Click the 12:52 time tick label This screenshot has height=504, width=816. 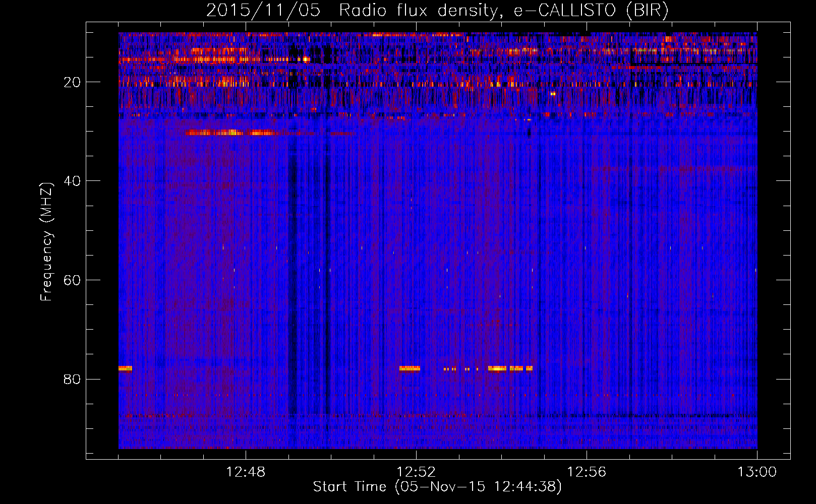(x=416, y=472)
